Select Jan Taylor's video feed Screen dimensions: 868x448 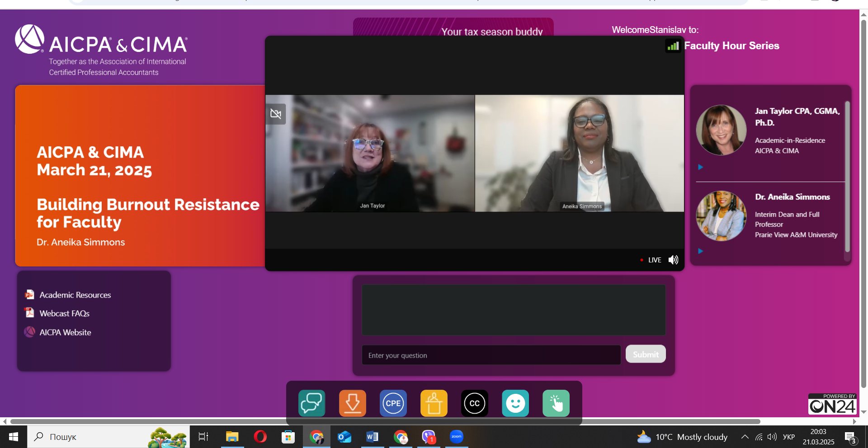[x=370, y=153]
